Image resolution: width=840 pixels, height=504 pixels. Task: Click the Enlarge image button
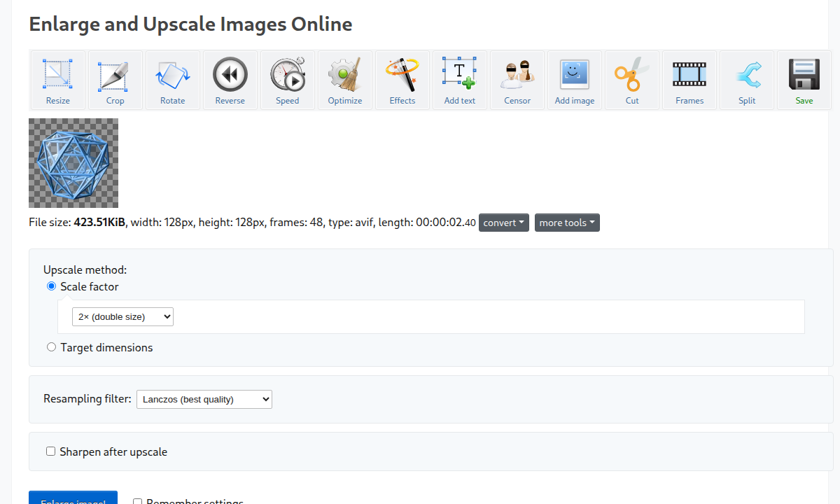(x=73, y=498)
